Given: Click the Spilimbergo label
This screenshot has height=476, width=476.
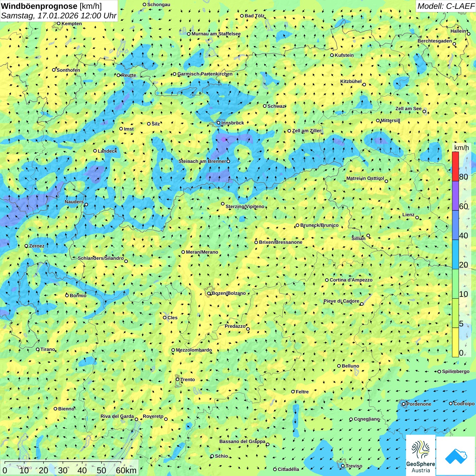Looking at the screenshot, I should (x=456, y=371).
